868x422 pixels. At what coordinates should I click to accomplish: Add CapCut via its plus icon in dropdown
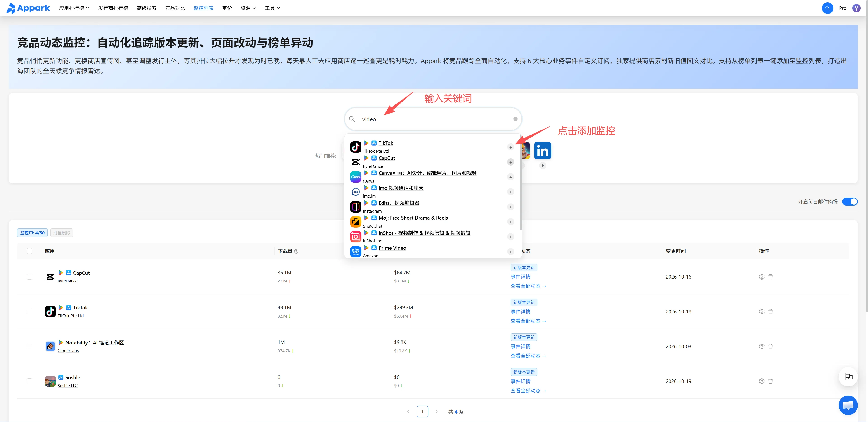(510, 162)
